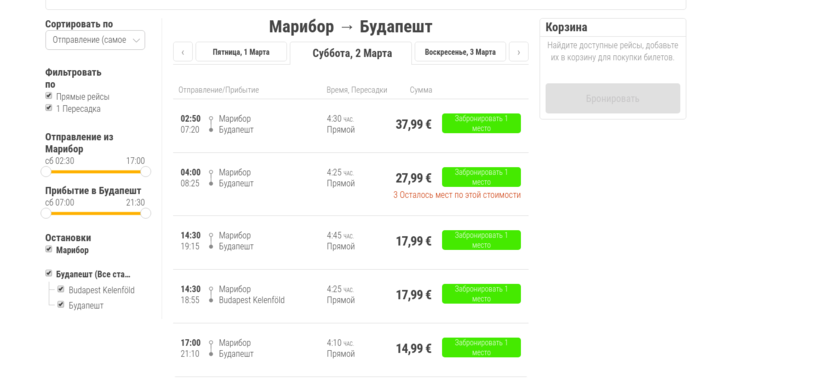Screen dimensions: 820x382
Task: Go to next dates with right arrow
Action: 519,52
